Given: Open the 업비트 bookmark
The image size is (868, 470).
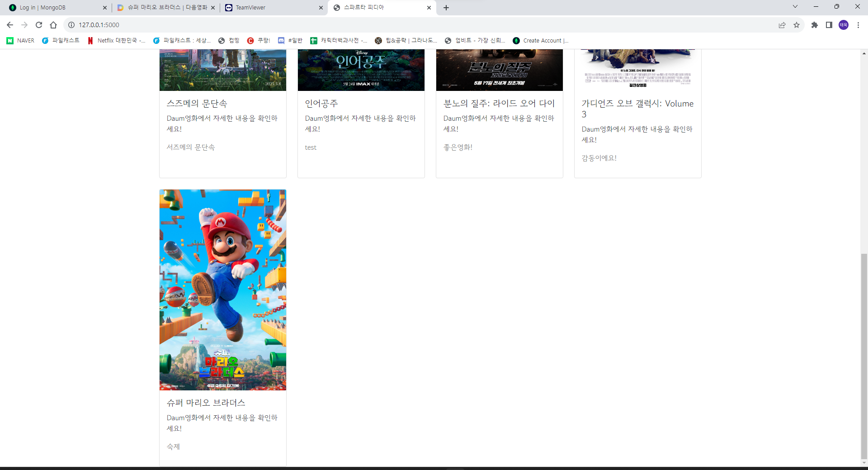Looking at the screenshot, I should [x=475, y=41].
